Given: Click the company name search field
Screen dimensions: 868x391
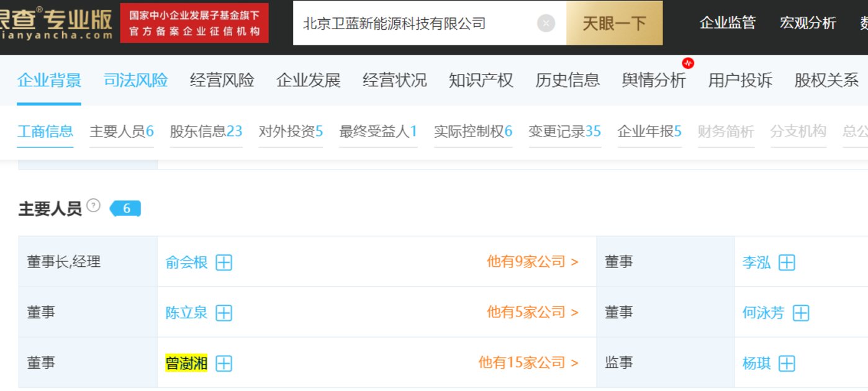Looking at the screenshot, I should click(416, 23).
